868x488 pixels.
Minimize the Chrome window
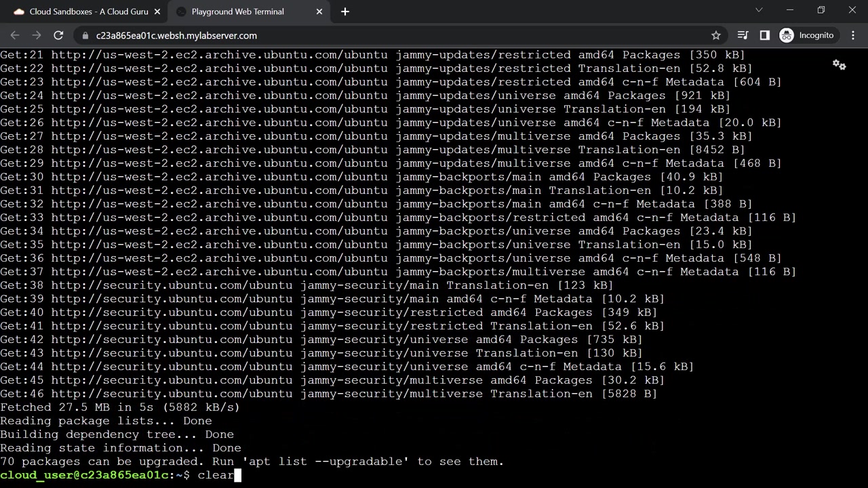[x=790, y=10]
